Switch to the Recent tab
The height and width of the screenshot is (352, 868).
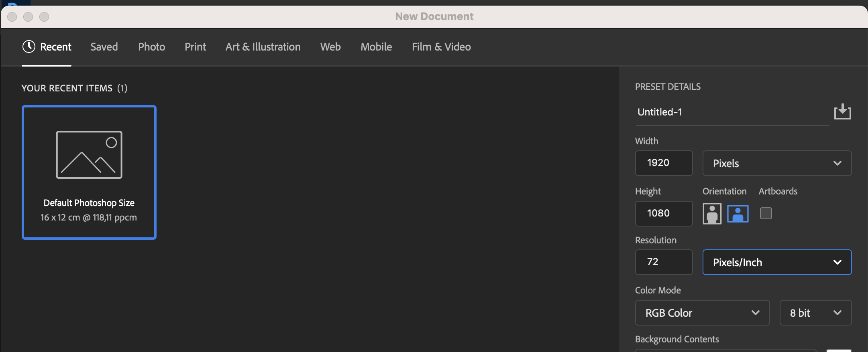pyautogui.click(x=47, y=47)
